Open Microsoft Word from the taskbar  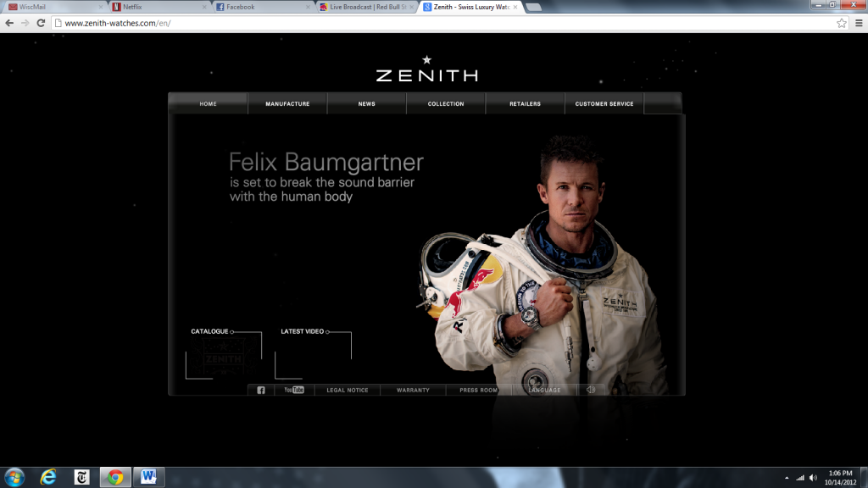pyautogui.click(x=148, y=477)
